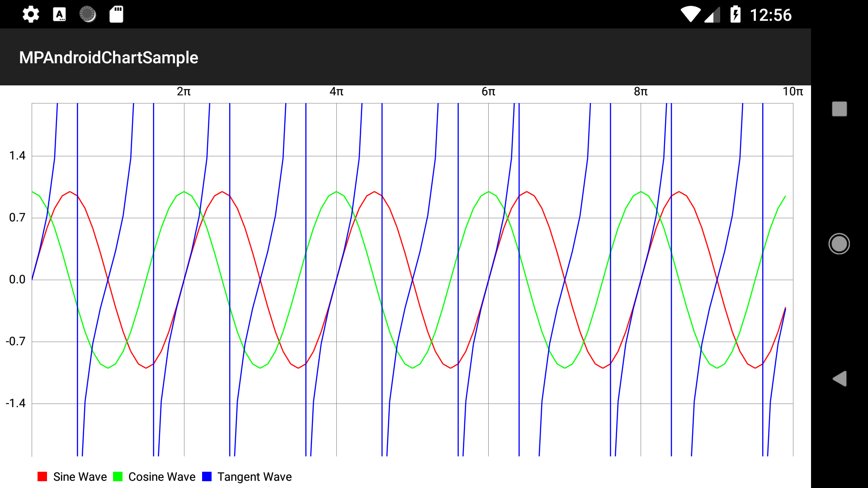Tap the loading spinner icon in status bar
The width and height of the screenshot is (868, 488).
tap(87, 14)
